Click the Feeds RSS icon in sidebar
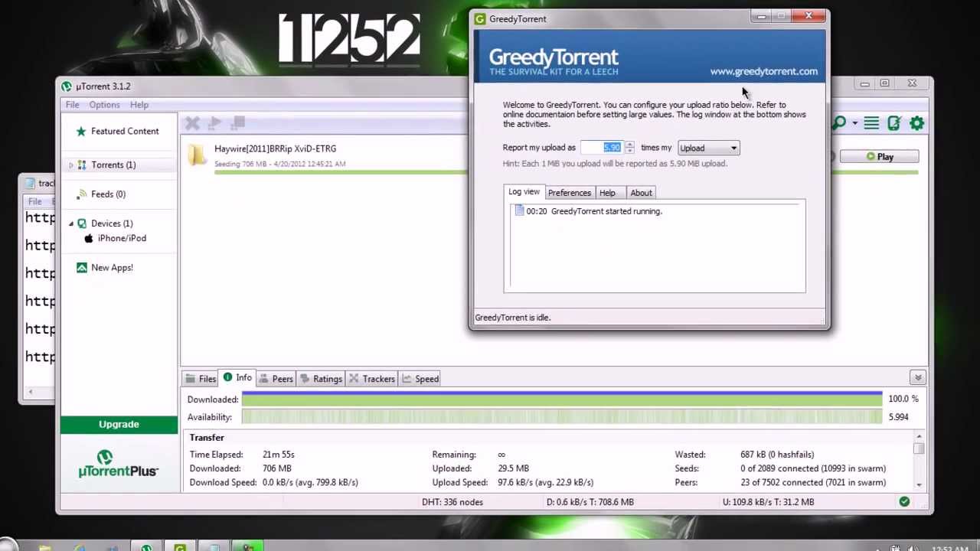The width and height of the screenshot is (980, 551). tap(82, 194)
